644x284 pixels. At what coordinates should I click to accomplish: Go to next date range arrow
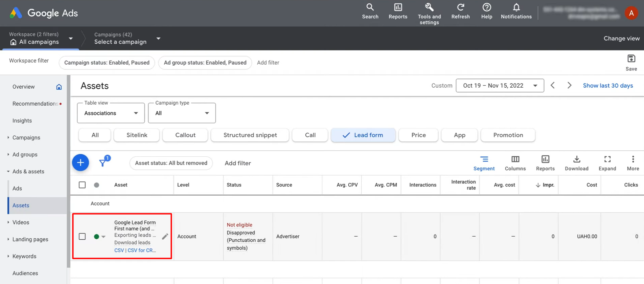tap(569, 86)
